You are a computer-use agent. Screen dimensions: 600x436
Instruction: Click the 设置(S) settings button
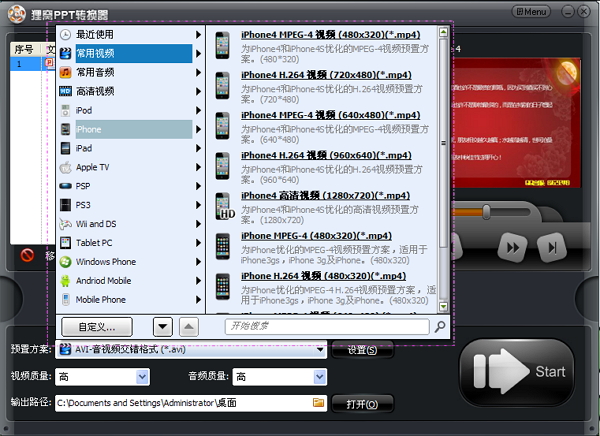coord(362,350)
